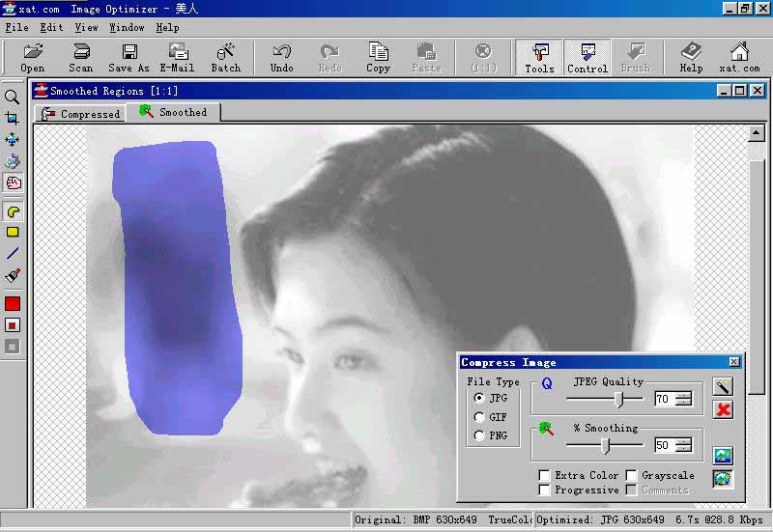Maximize the Smoothed Regions window
Screen dimensions: 773x532
tap(740, 91)
